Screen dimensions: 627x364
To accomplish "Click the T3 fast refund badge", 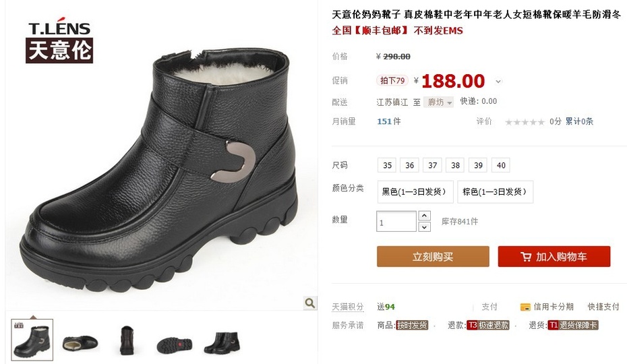I will point(488,325).
